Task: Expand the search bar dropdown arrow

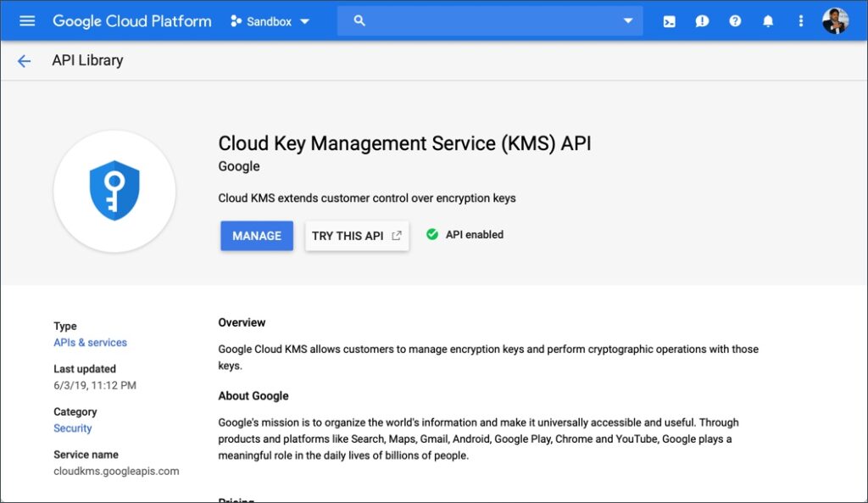Action: click(x=627, y=20)
